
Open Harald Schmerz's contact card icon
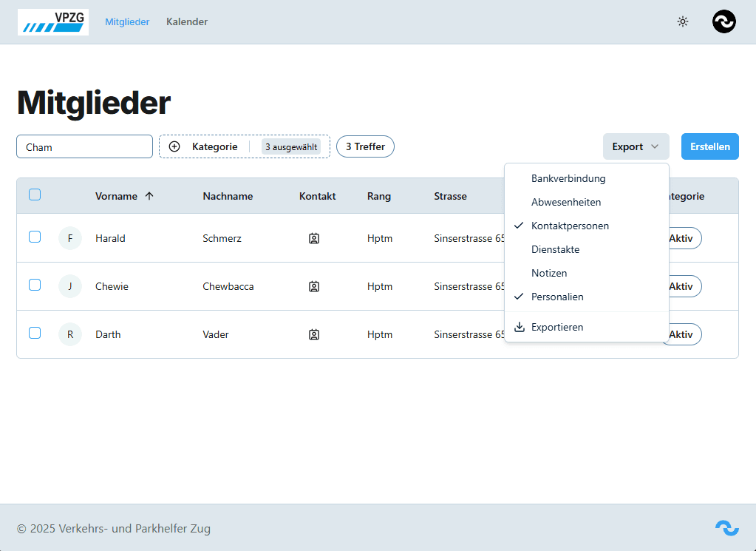tap(314, 238)
